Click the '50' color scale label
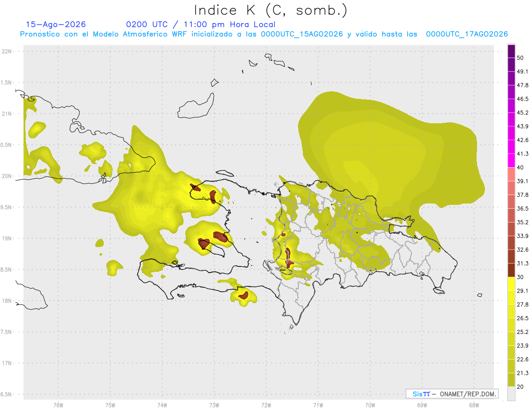The width and height of the screenshot is (532, 411). [x=521, y=58]
